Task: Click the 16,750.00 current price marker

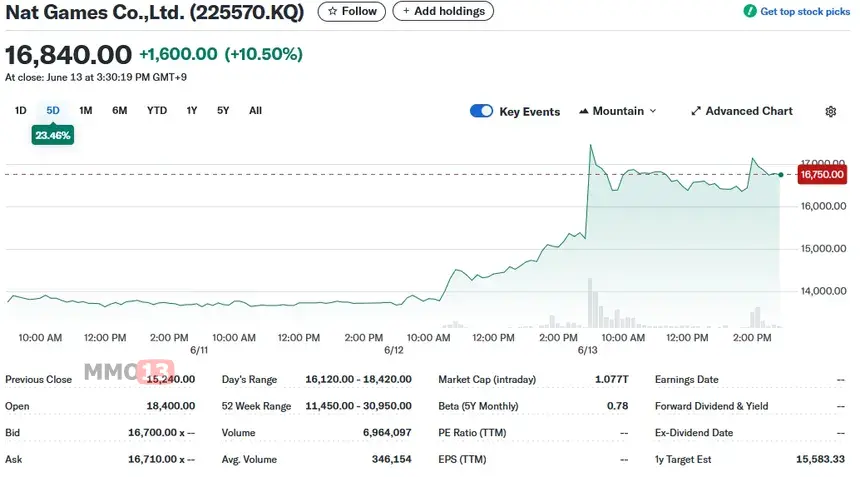Action: pyautogui.click(x=822, y=175)
